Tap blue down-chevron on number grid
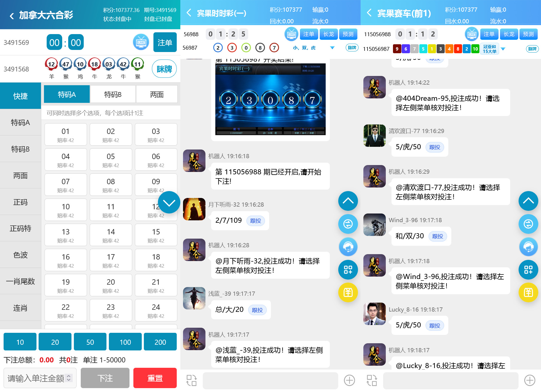541x392 pixels. [169, 202]
